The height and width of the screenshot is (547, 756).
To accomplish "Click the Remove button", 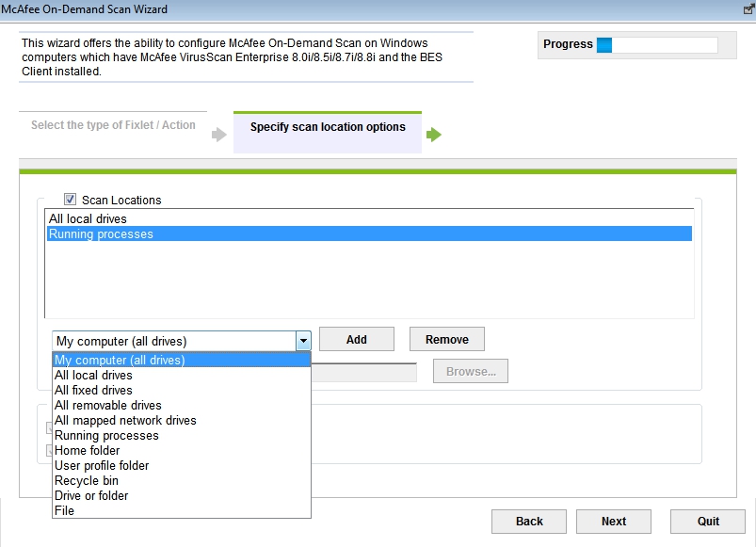I will [x=446, y=339].
